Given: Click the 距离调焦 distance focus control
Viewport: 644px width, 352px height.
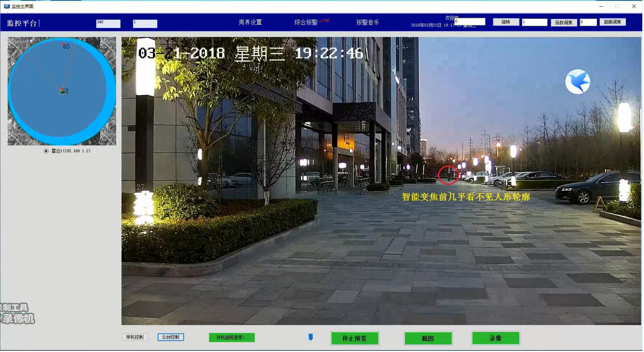Looking at the screenshot, I should pos(613,22).
